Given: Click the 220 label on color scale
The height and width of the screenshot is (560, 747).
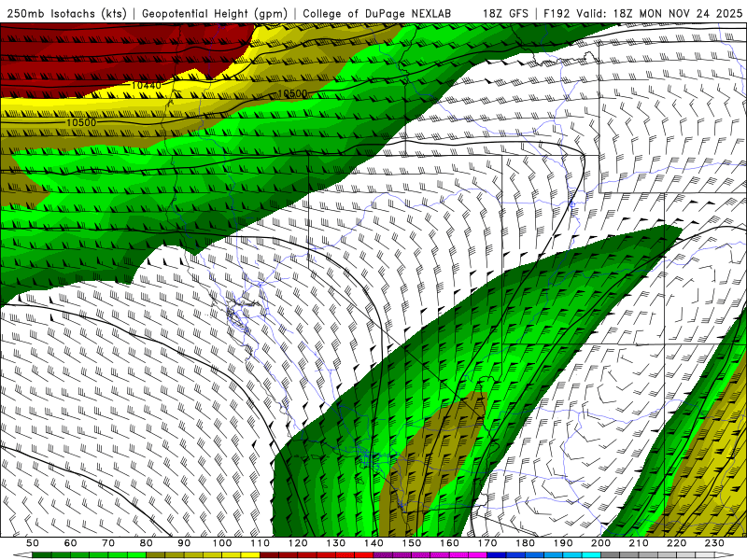Looking at the screenshot, I should (677, 543).
